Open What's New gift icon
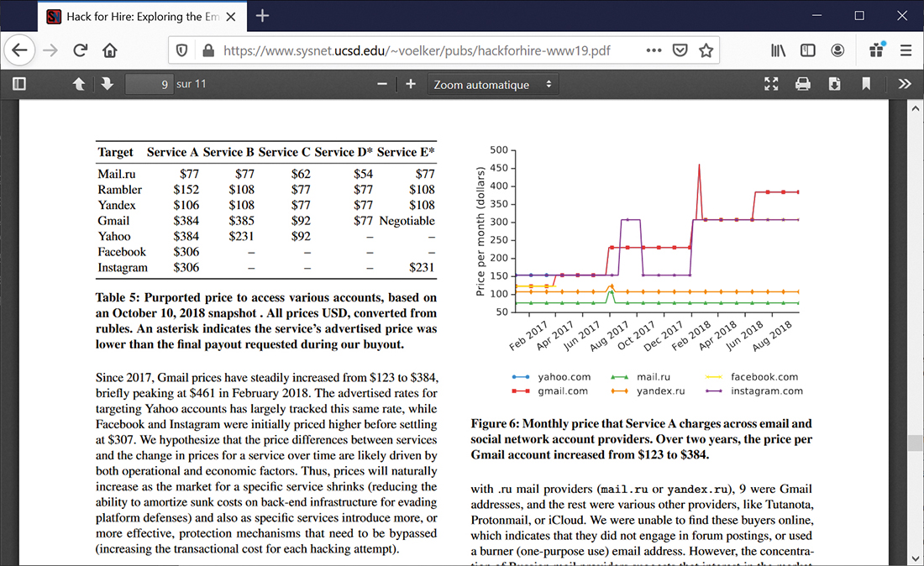The image size is (924, 566). click(x=877, y=50)
